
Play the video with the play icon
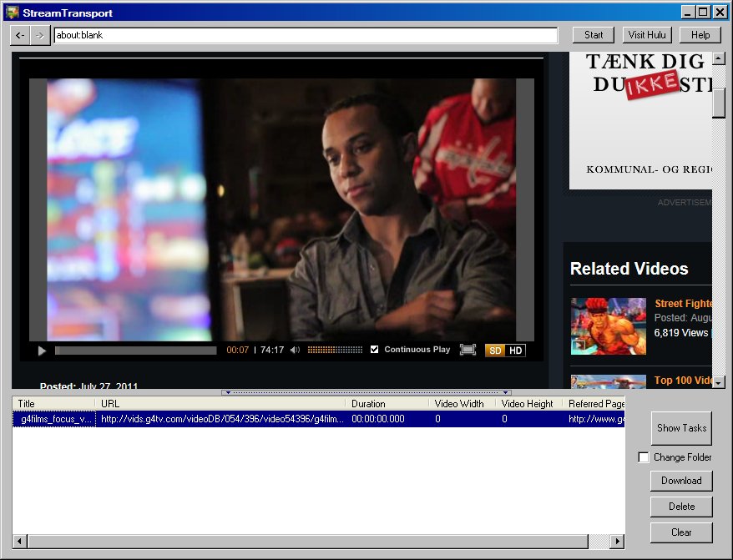(x=42, y=351)
